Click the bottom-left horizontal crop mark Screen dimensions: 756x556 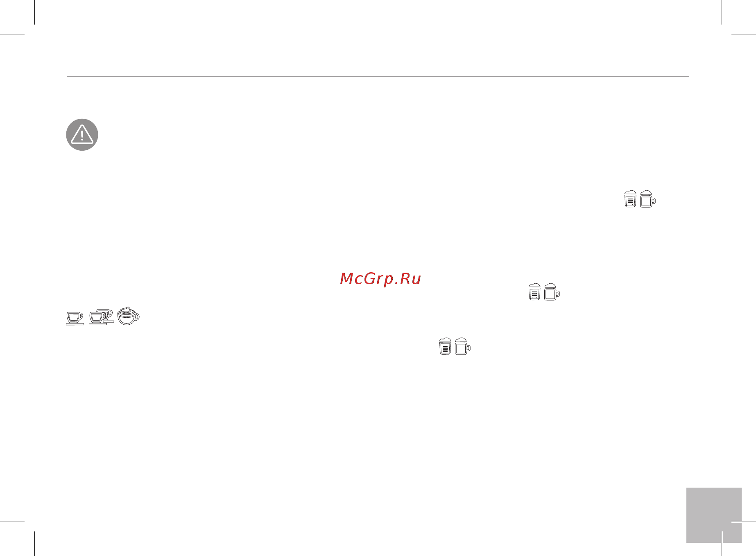pos(12,522)
